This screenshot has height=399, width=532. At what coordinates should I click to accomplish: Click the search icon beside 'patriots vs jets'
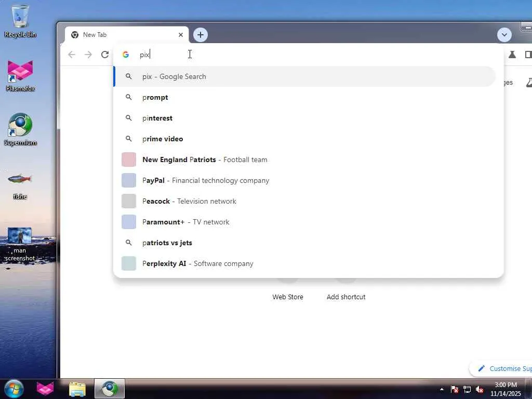click(x=129, y=243)
